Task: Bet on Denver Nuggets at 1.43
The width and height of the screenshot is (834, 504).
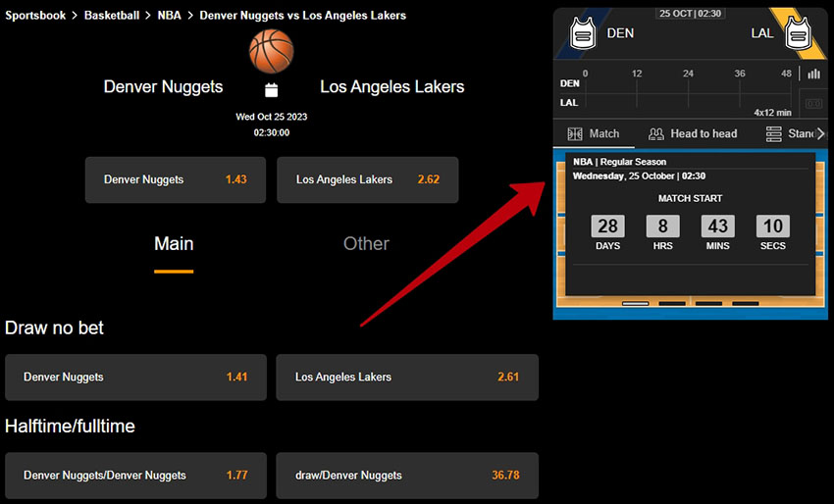Action: (175, 179)
